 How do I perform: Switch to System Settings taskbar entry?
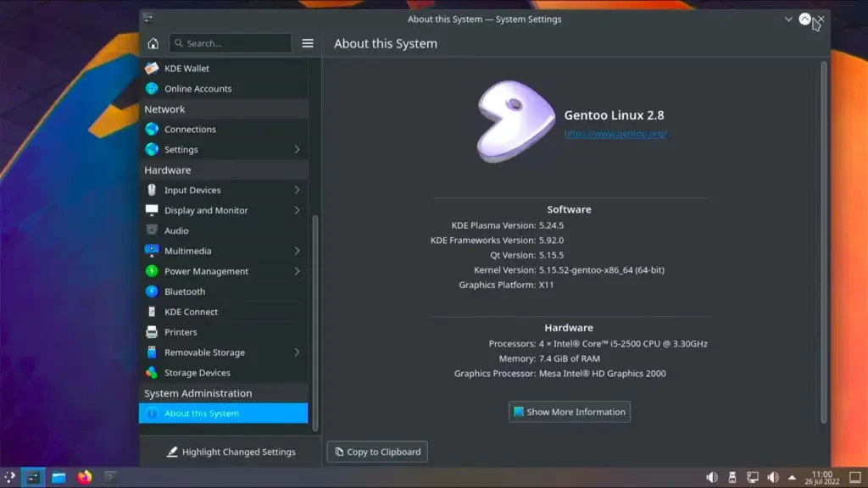[33, 477]
